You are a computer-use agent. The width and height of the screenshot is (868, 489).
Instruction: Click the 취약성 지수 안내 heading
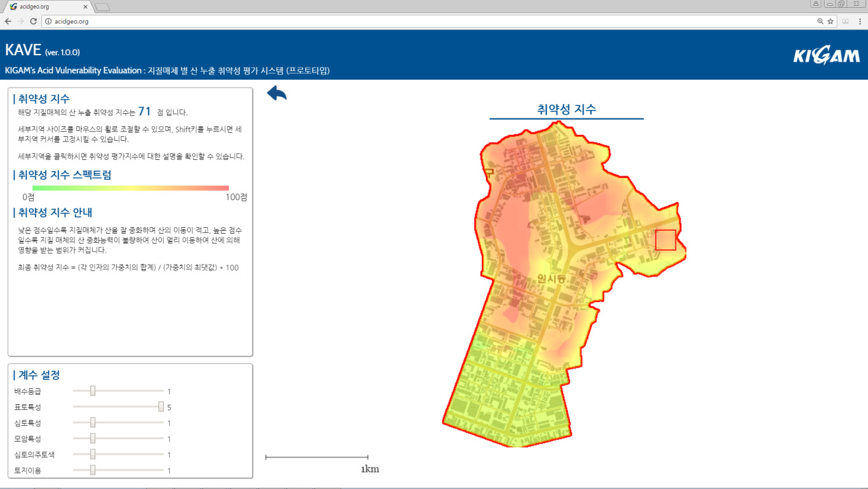55,213
